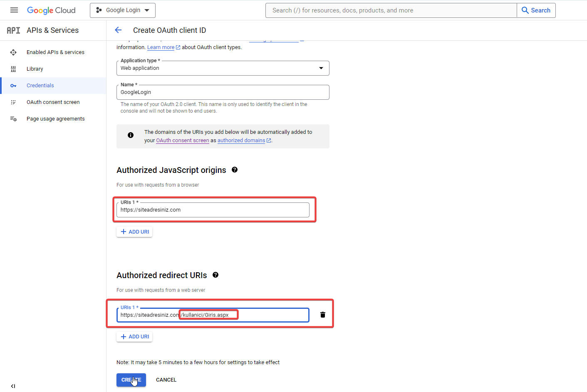Go back with the blue arrow
587x392 pixels.
(118, 30)
